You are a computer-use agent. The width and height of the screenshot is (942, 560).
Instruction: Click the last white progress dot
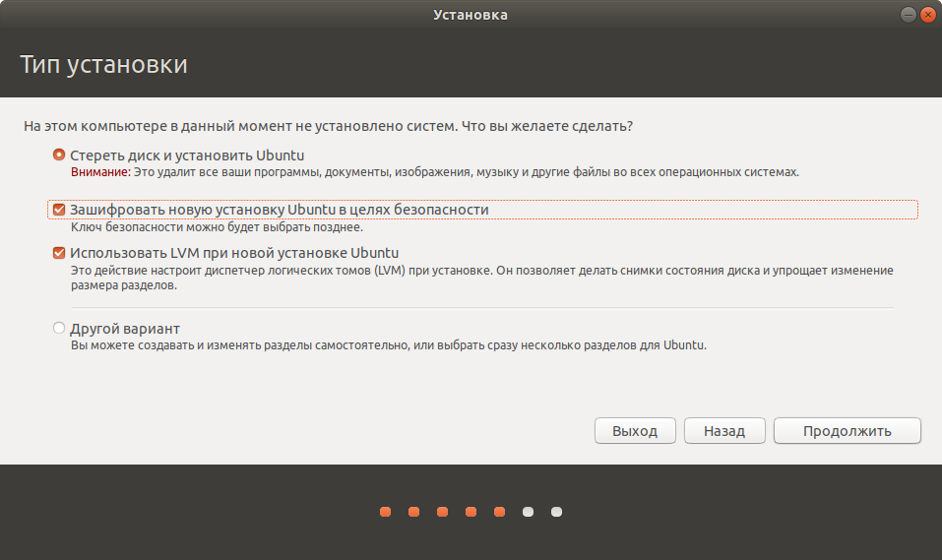click(x=557, y=512)
